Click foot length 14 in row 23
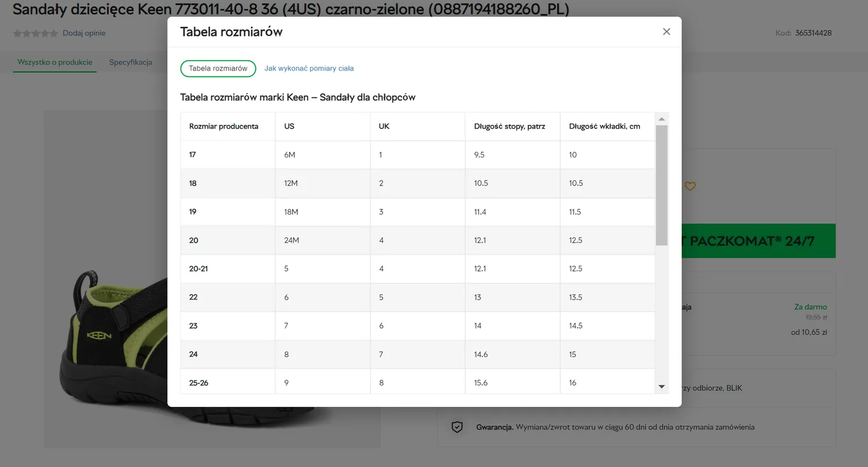This screenshot has width=868, height=467. (x=478, y=325)
